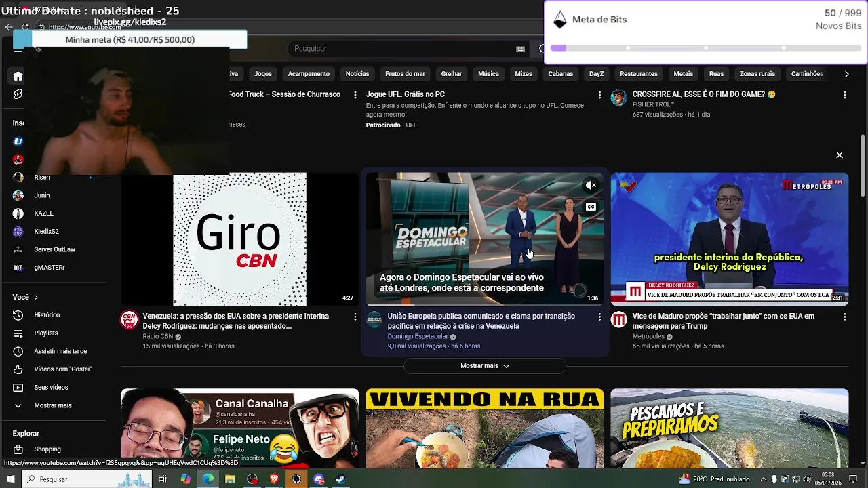Open the options menu for the Jogue UFL ad
868x488 pixels.
tap(599, 95)
